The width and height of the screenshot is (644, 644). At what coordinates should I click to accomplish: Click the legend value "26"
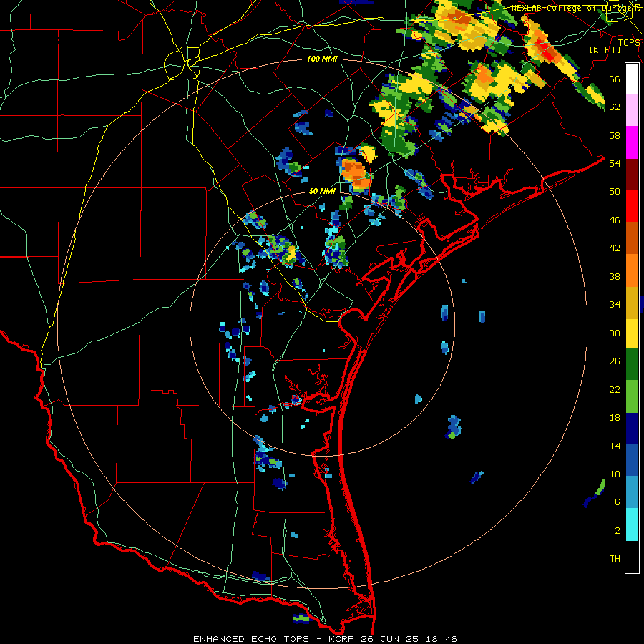click(x=615, y=361)
